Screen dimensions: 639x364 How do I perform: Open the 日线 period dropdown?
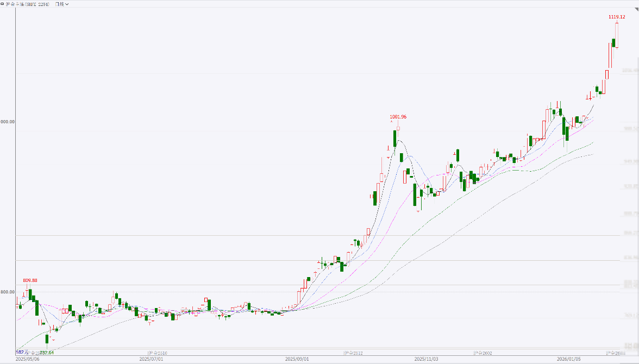[x=62, y=4]
